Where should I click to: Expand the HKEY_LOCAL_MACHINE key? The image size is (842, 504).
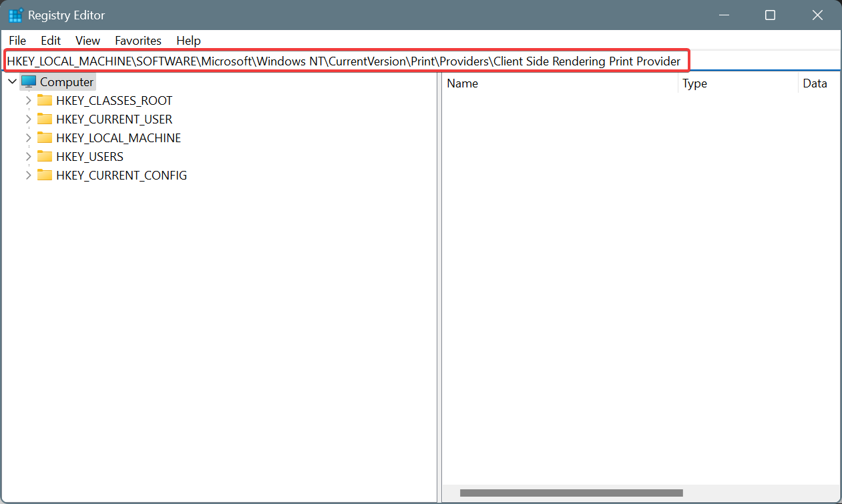pos(28,138)
